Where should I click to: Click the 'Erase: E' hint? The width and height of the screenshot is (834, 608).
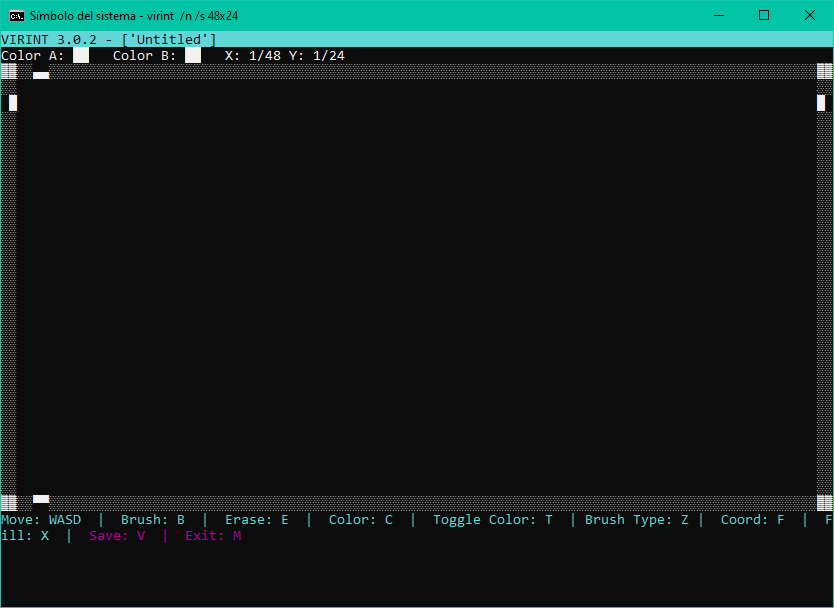tap(257, 520)
